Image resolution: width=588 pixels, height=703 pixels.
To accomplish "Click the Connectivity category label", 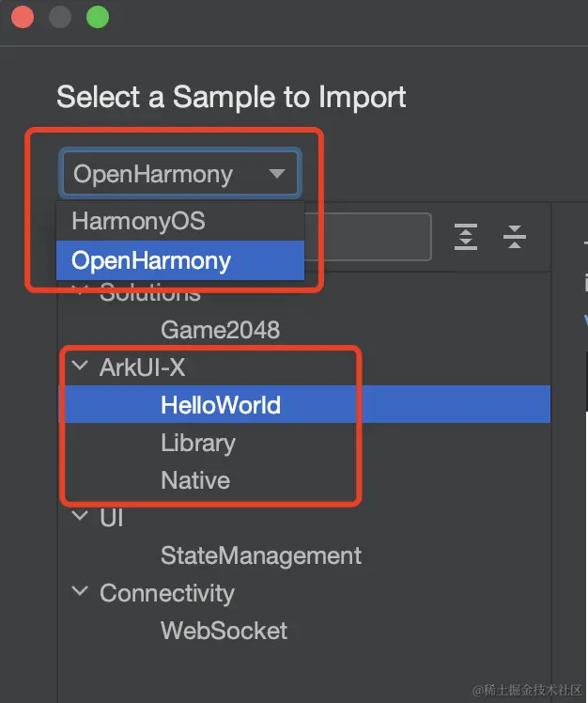I will point(166,594).
